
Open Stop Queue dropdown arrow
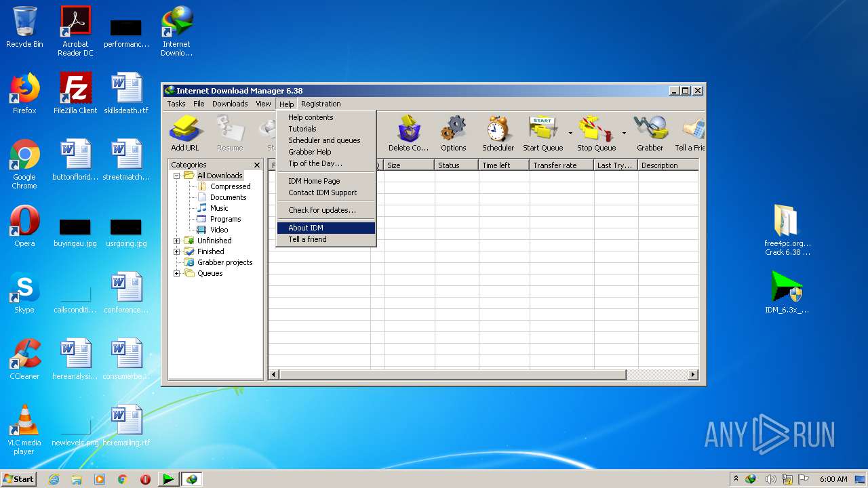(x=624, y=134)
